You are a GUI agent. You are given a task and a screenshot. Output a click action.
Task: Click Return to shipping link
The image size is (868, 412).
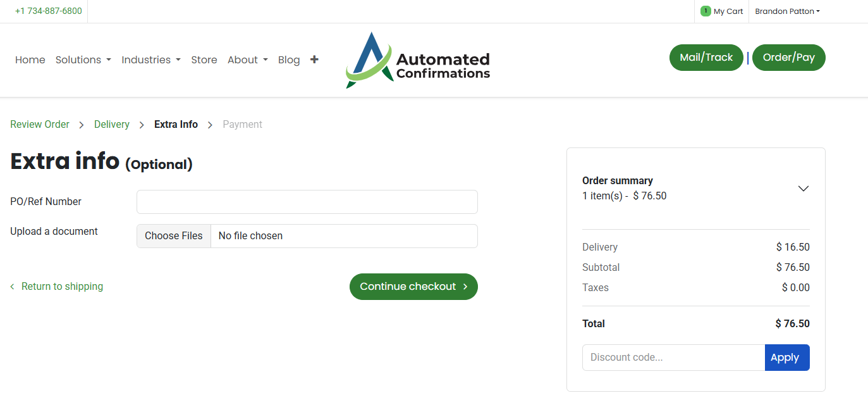click(x=62, y=287)
